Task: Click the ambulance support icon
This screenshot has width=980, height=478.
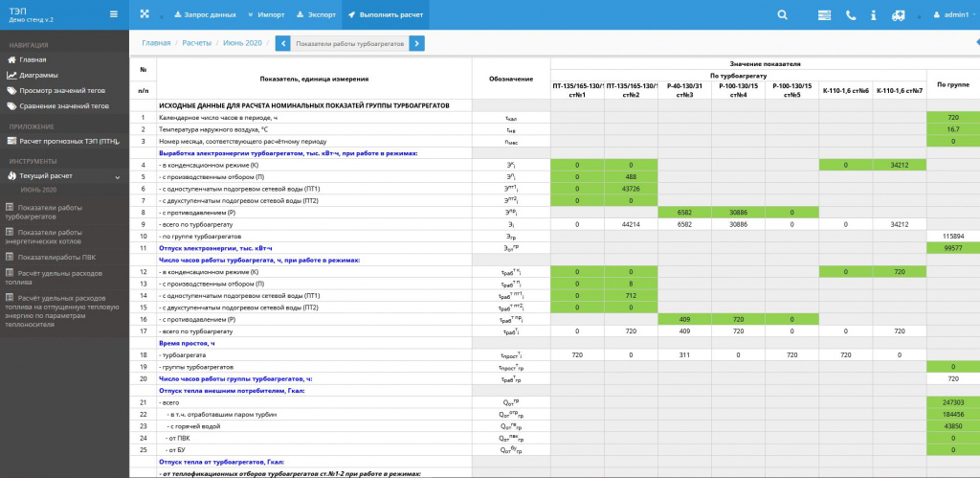Action: tap(898, 15)
